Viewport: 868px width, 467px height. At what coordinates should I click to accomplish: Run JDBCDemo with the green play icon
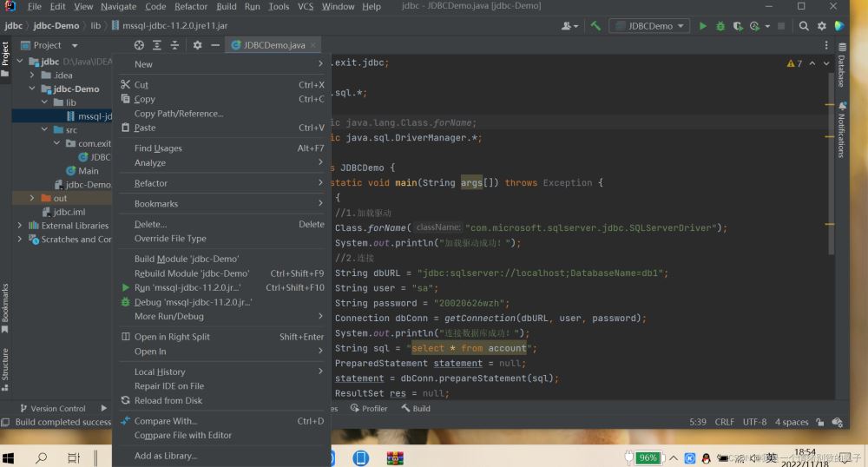click(x=703, y=26)
